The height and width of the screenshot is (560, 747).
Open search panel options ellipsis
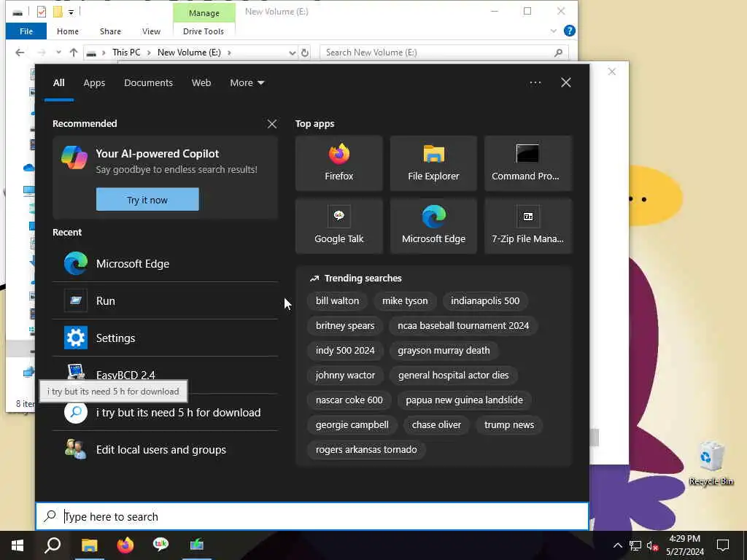pos(535,83)
